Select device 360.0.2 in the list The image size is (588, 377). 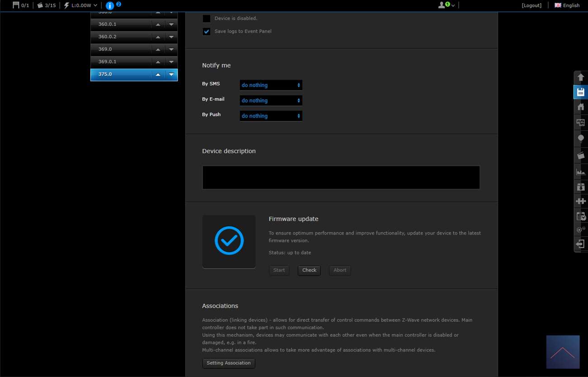[120, 37]
